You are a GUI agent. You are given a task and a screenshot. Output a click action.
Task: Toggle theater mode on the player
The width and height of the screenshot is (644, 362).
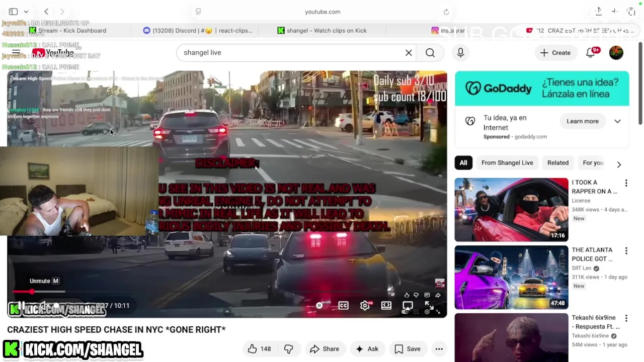click(386, 305)
